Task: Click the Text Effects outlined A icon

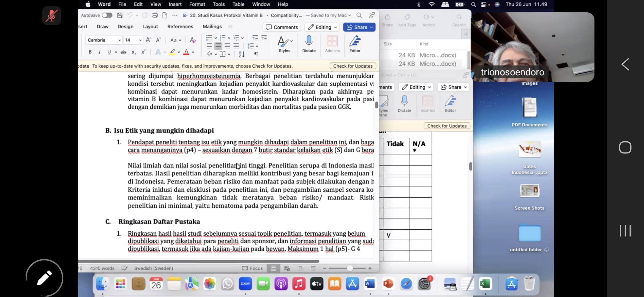Action: [158, 52]
